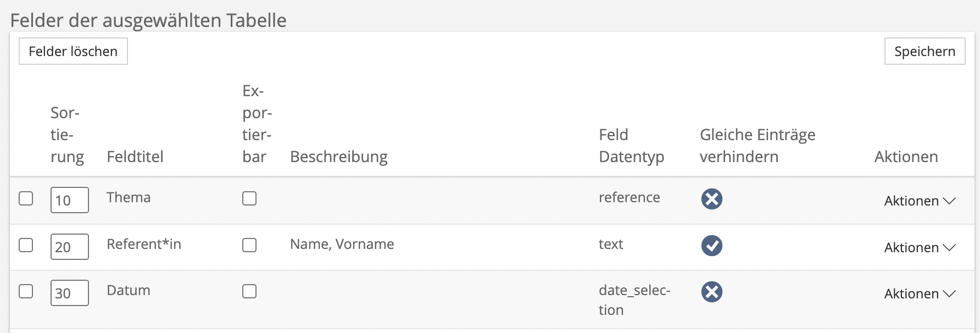
Task: Enable Exportierbar for the Referent*in field
Action: pyautogui.click(x=249, y=245)
